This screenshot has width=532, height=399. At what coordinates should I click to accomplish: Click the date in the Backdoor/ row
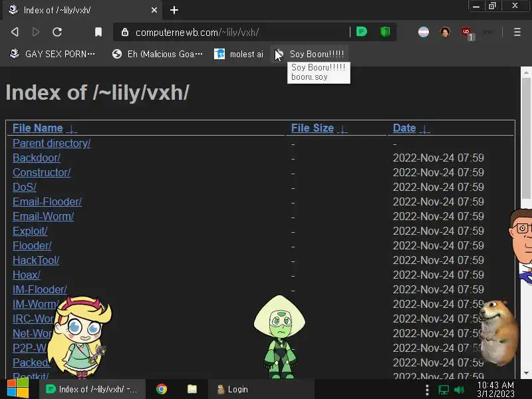click(438, 158)
